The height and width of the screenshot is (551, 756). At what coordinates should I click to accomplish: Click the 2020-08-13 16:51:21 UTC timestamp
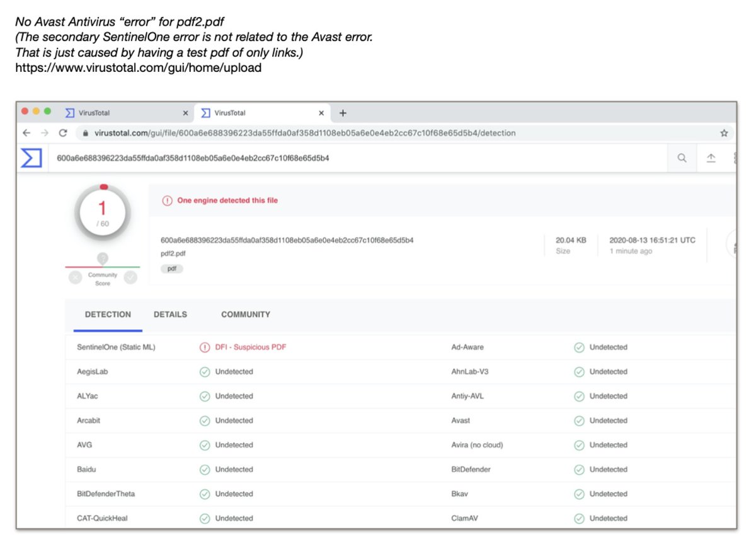652,240
